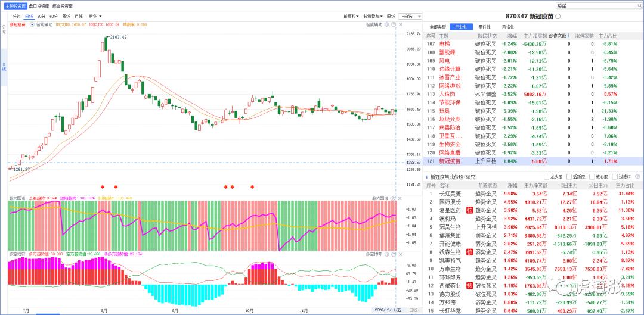Toggle the 活跃股 checkbox
This screenshot has height=315, width=644.
point(569,177)
